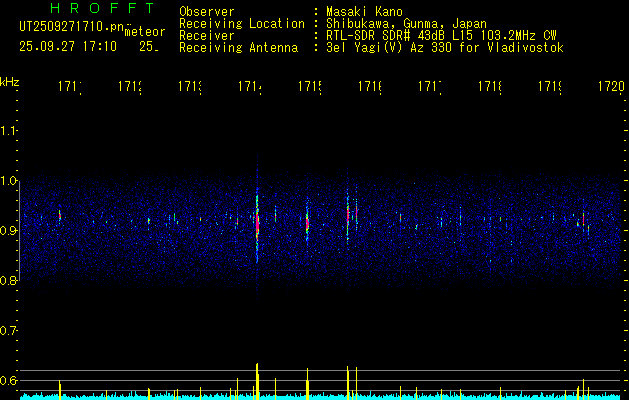Click the grey frequency range bar on left axis
Viewport: 629px width, 400px height.
click(x=19, y=231)
